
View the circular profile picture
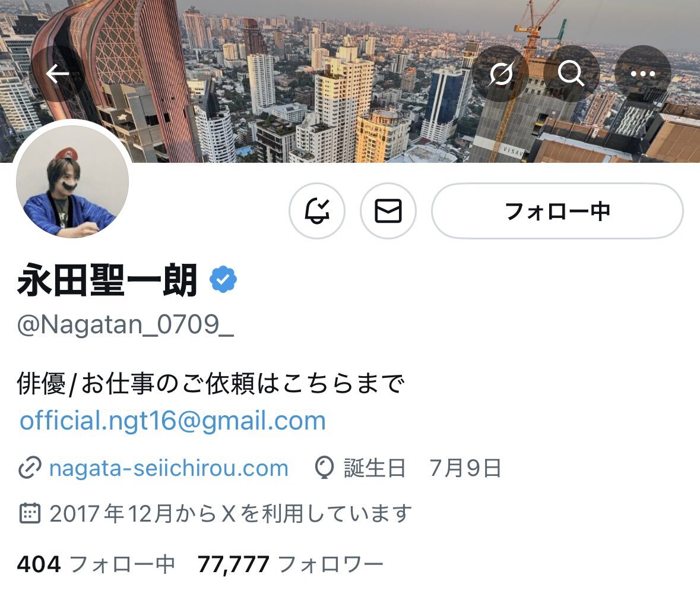pos(72,181)
